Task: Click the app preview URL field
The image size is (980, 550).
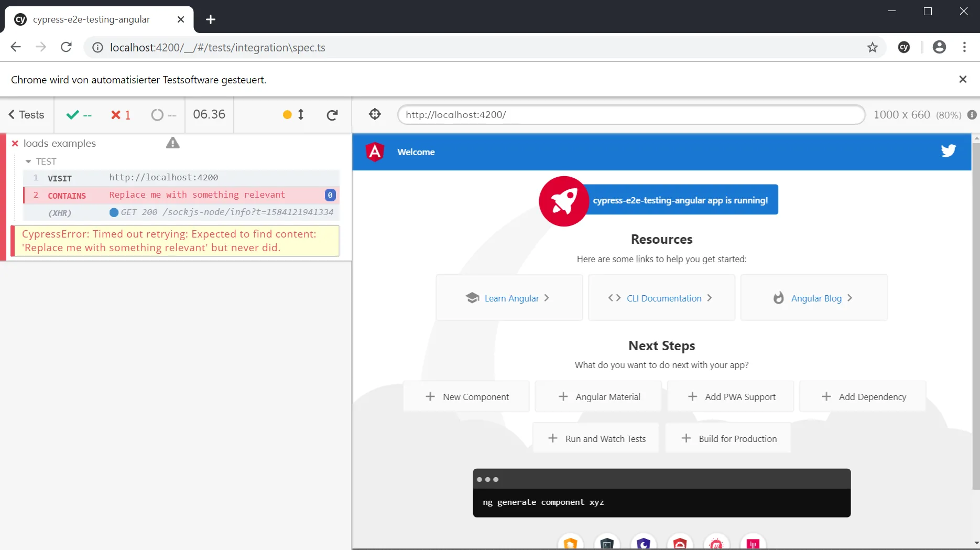Action: pyautogui.click(x=631, y=115)
